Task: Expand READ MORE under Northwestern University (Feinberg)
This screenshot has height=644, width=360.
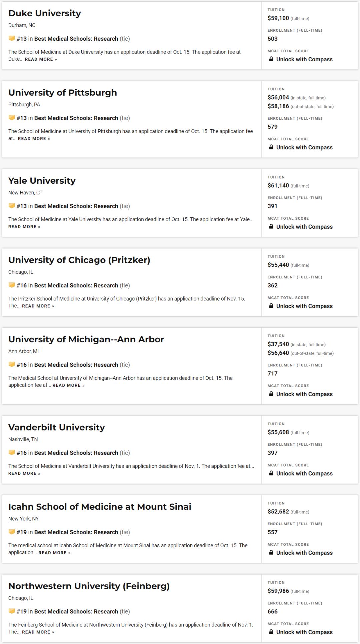Action: pos(38,632)
